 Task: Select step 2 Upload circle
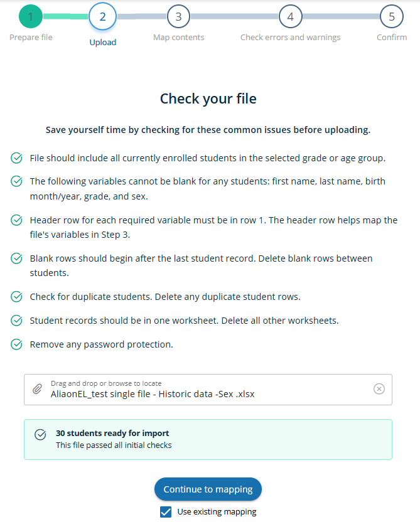coord(102,17)
